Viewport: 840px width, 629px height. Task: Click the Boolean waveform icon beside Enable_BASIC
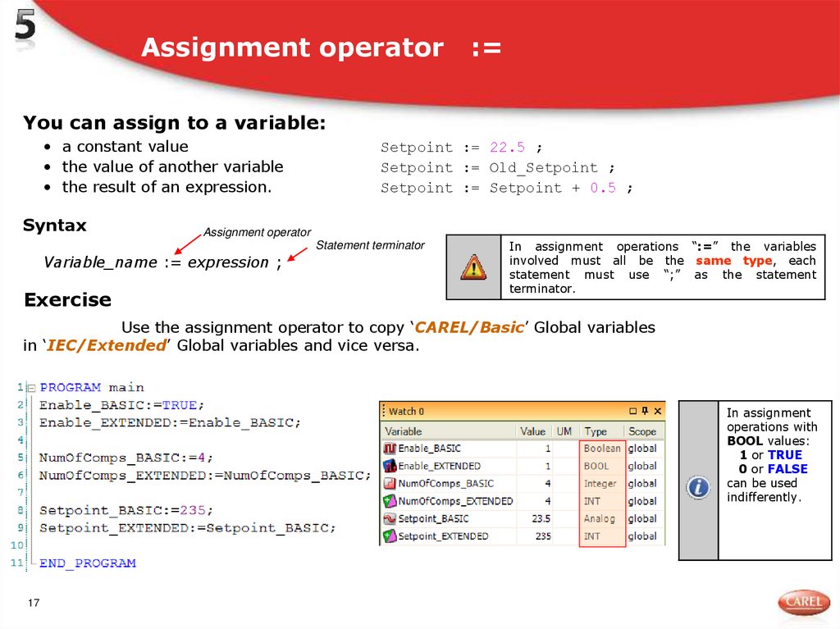389,447
